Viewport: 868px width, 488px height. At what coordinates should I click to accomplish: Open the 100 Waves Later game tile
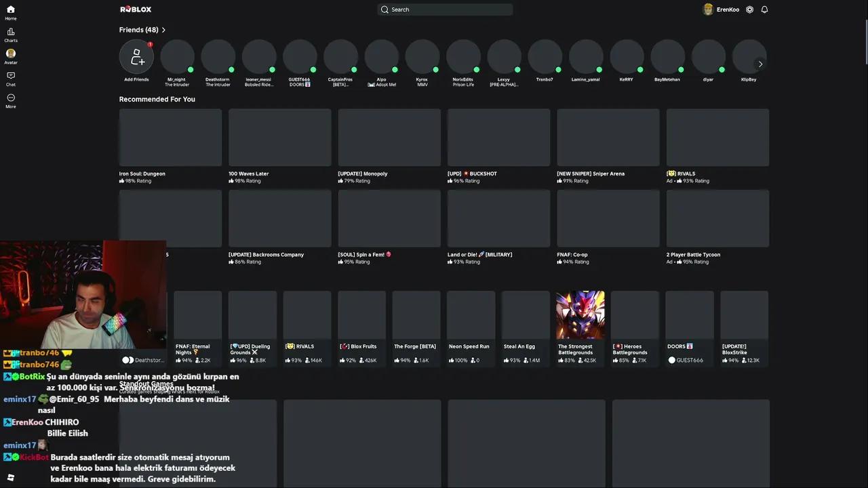point(279,146)
